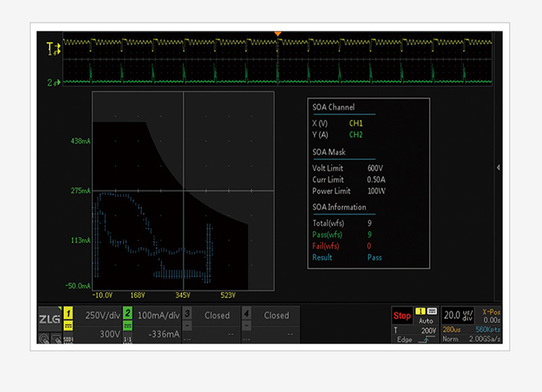
Task: Toggle channel 2 coupling icon
Action: (128, 326)
